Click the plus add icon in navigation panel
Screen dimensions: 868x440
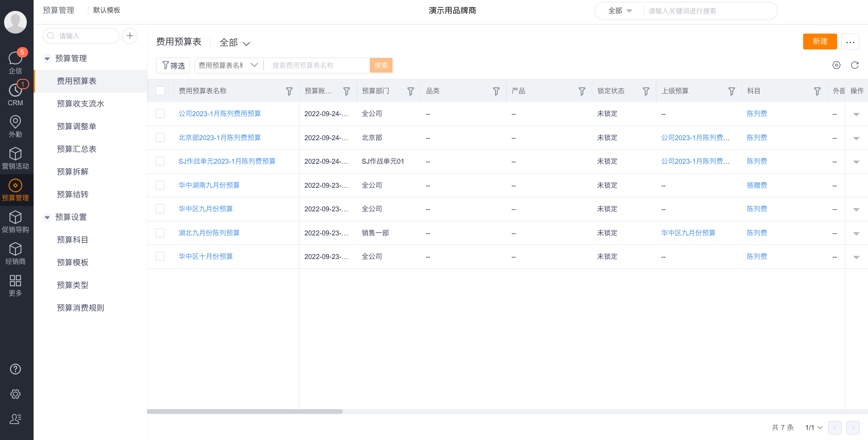130,36
